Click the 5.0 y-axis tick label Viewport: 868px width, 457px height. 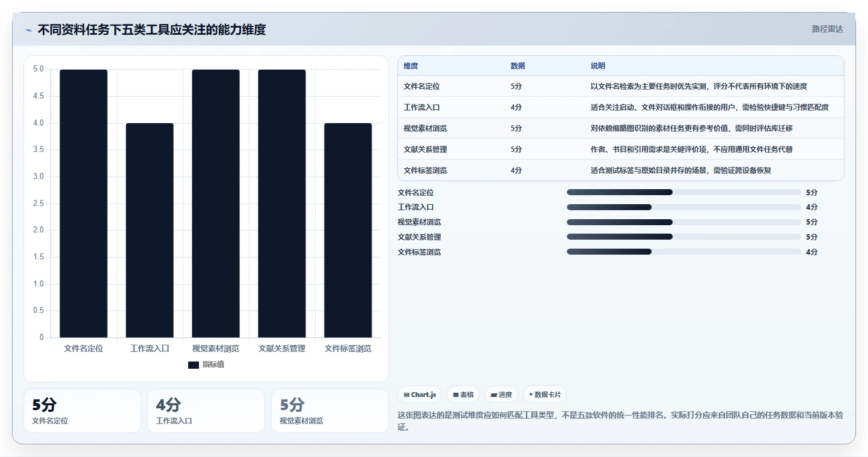(38, 69)
